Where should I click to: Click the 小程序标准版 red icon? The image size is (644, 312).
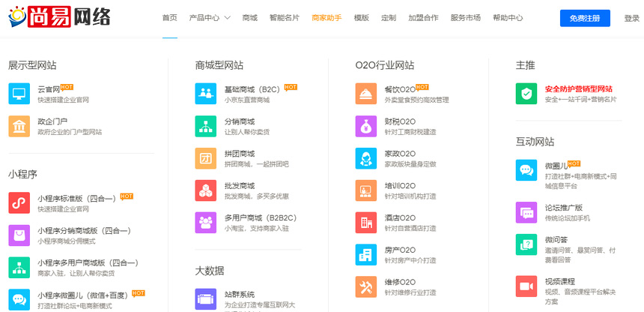[19, 203]
